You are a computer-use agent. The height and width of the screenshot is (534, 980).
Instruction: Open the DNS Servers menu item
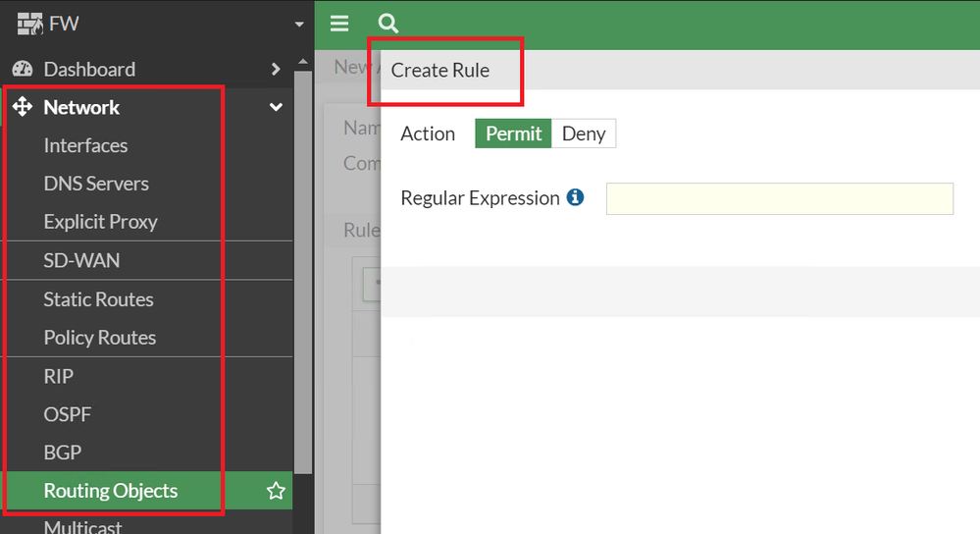(96, 184)
